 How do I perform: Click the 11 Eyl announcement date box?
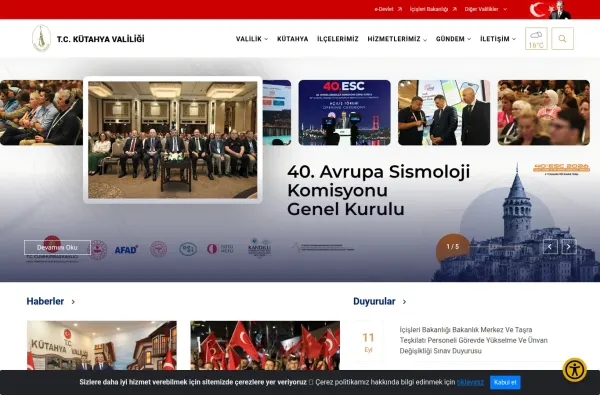[x=368, y=342]
